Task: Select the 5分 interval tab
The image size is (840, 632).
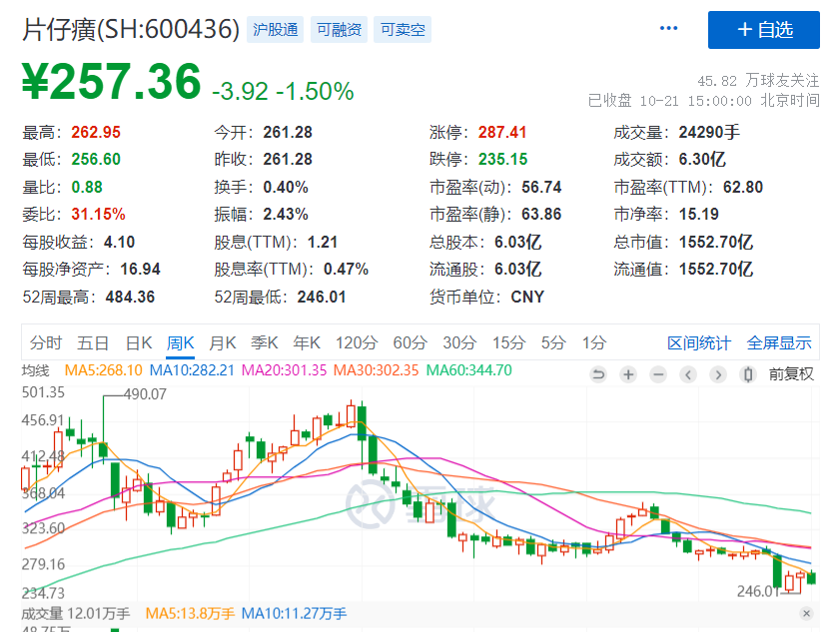Action: click(553, 342)
